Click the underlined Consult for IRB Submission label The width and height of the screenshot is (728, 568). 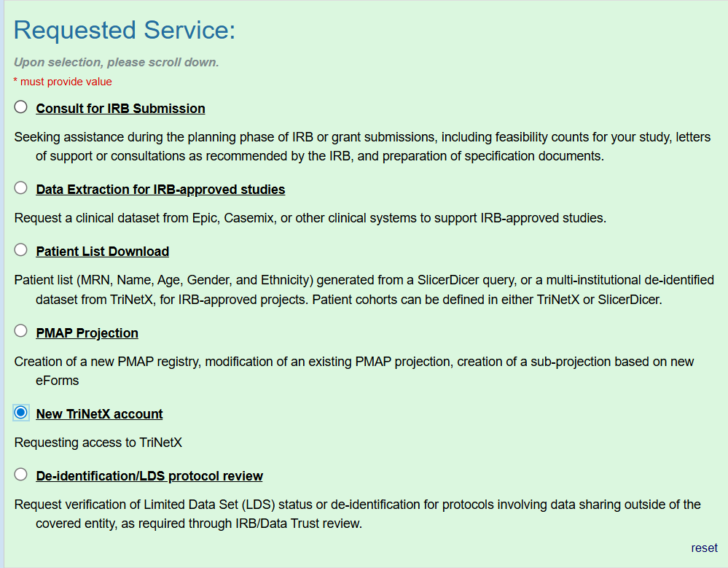tap(120, 108)
